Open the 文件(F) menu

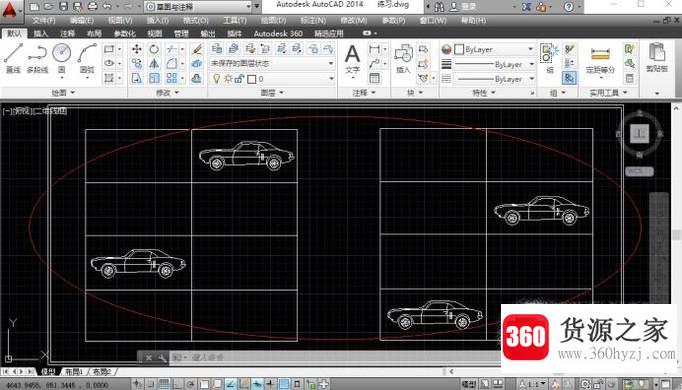tap(44, 20)
